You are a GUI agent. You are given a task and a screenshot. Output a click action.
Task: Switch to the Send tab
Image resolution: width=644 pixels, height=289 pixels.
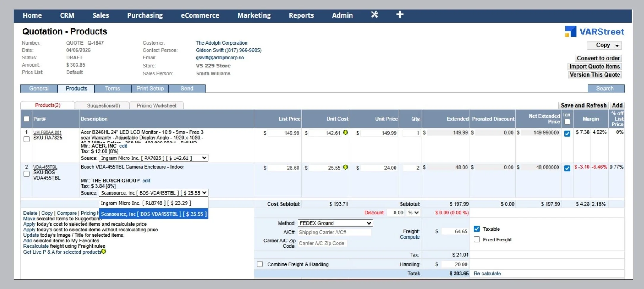point(187,89)
